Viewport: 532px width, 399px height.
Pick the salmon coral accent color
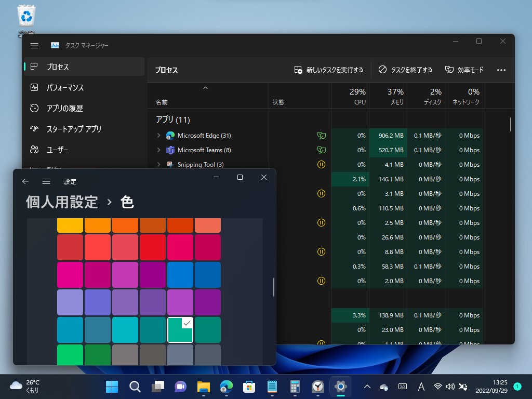coord(208,225)
